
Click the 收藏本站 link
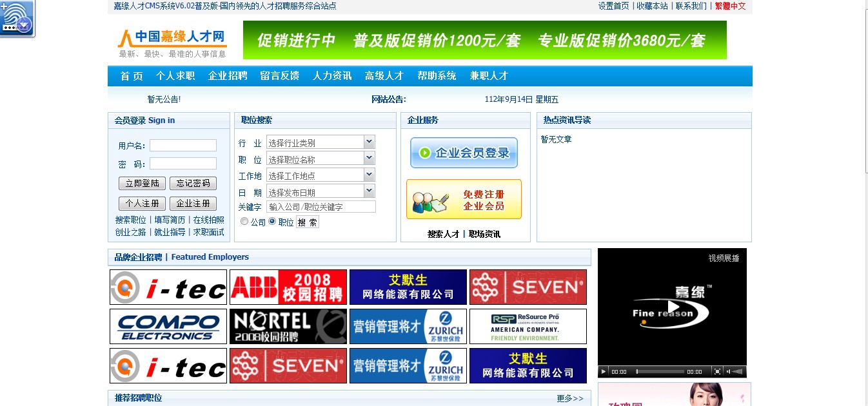[x=652, y=6]
